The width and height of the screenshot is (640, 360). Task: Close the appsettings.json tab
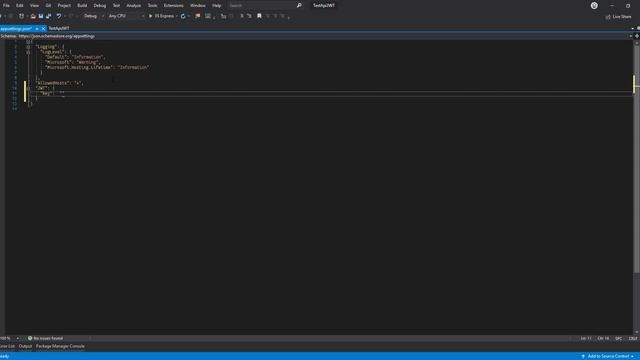click(x=43, y=29)
